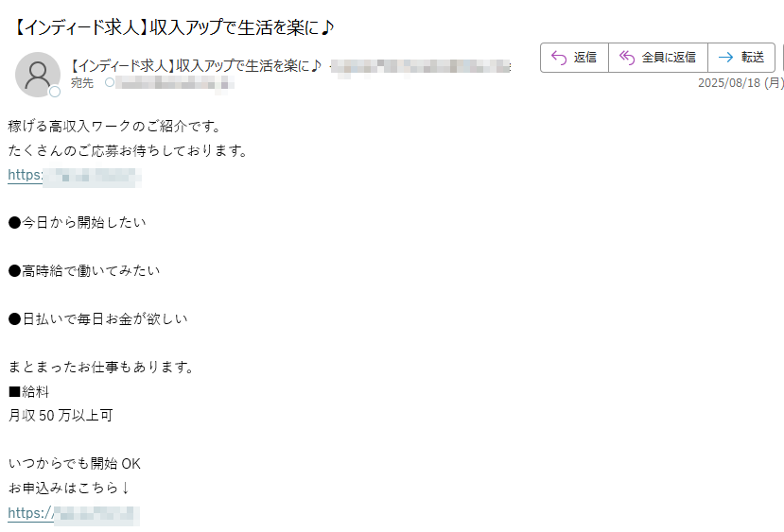The width and height of the screenshot is (784, 532).
Task: Click the 返信 reply arrow button
Action: pyautogui.click(x=574, y=58)
